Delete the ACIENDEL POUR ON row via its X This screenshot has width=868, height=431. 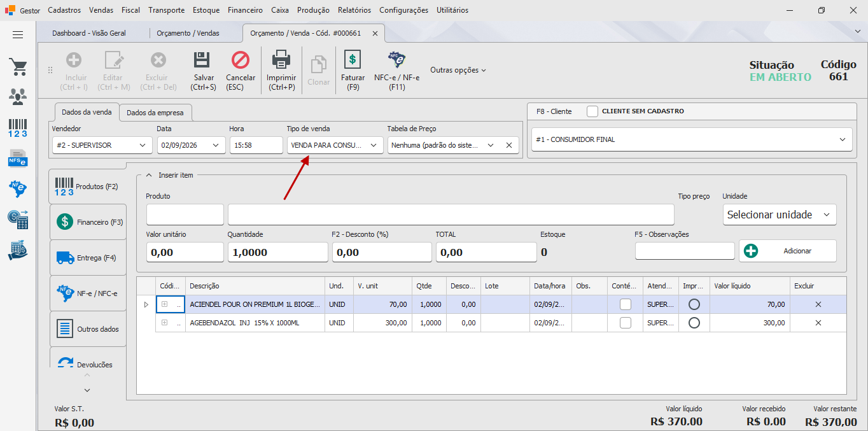[x=818, y=304]
